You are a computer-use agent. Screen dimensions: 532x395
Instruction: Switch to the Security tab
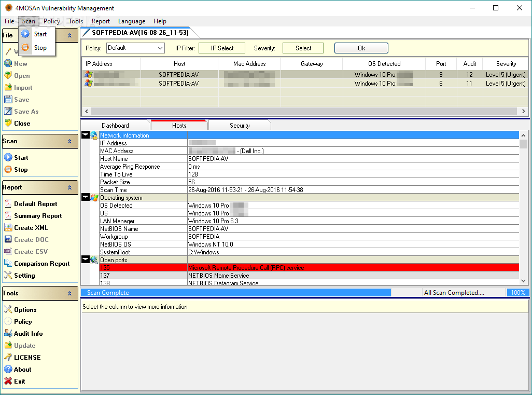pos(240,126)
